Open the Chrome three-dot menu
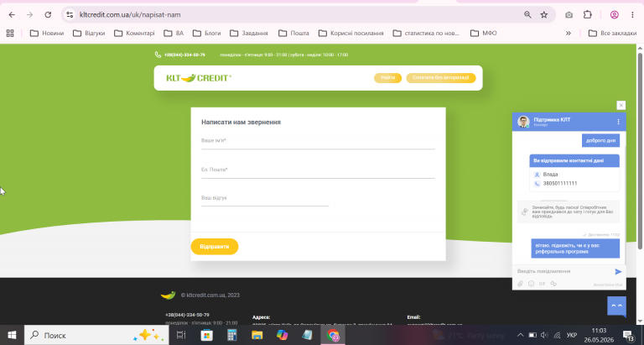644x345 pixels. pyautogui.click(x=632, y=15)
